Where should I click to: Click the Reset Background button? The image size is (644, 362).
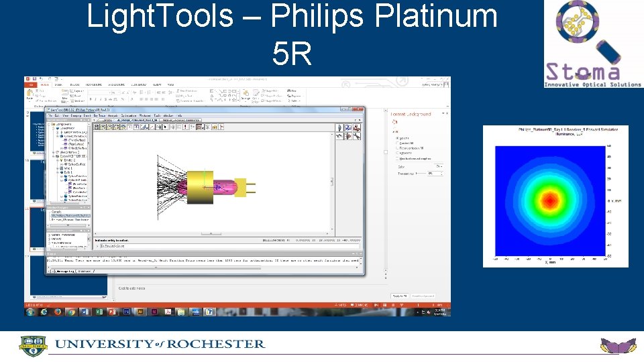pyautogui.click(x=423, y=296)
